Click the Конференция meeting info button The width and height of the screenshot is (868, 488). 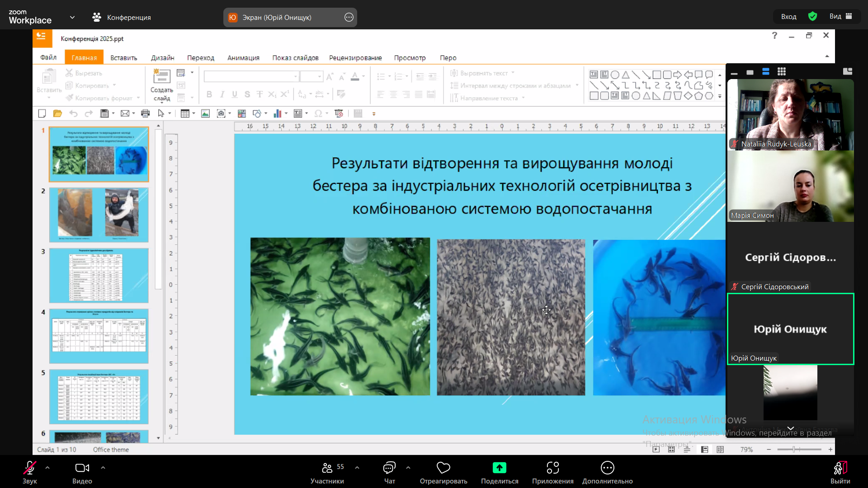tap(122, 17)
